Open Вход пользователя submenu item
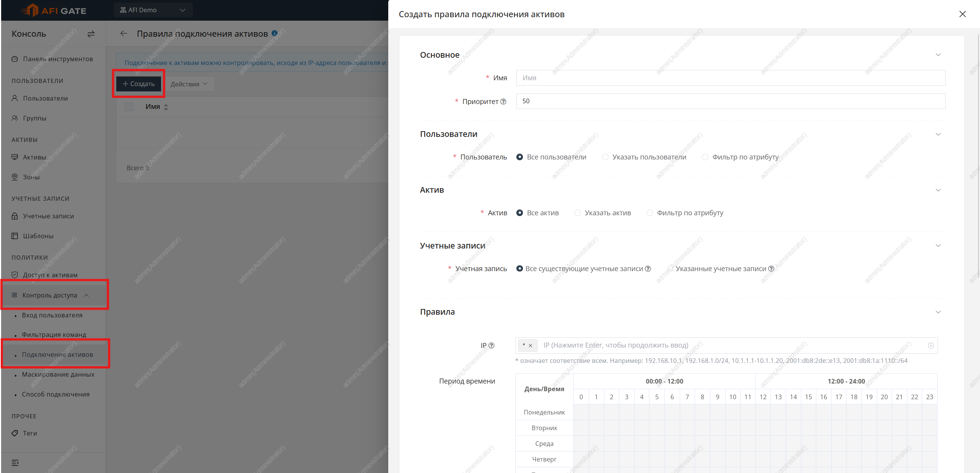The image size is (980, 473). coord(52,315)
